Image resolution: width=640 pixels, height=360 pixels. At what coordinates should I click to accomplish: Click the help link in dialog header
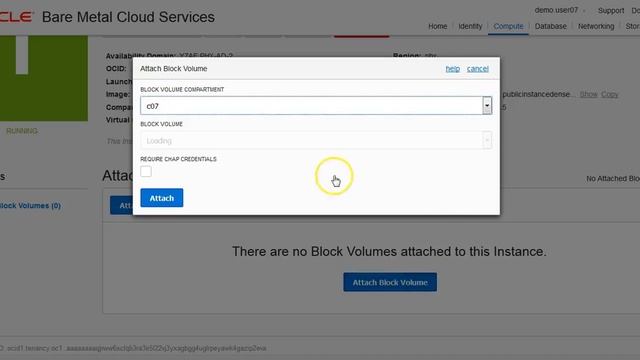[452, 69]
